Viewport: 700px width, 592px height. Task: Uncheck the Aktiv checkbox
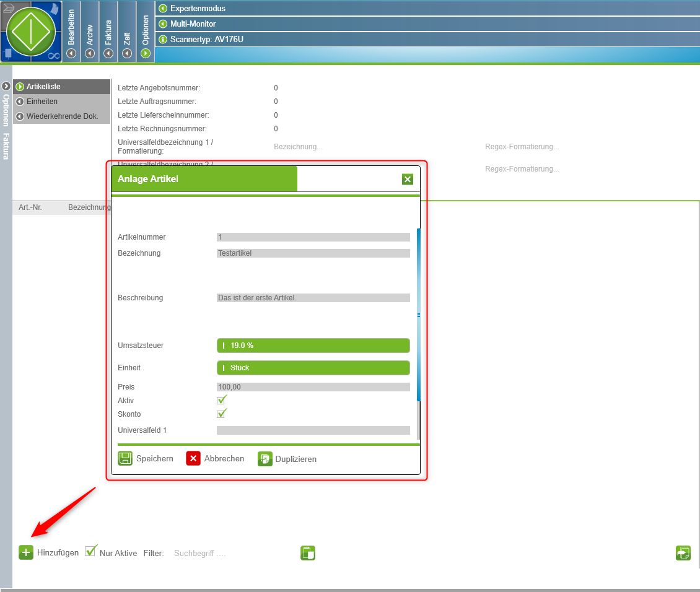pyautogui.click(x=222, y=400)
